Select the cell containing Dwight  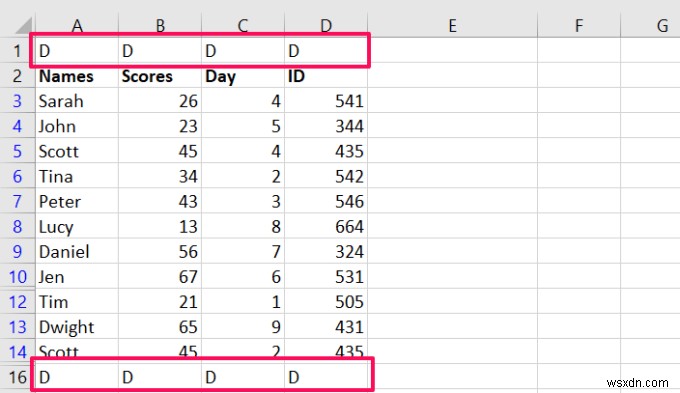tap(77, 327)
